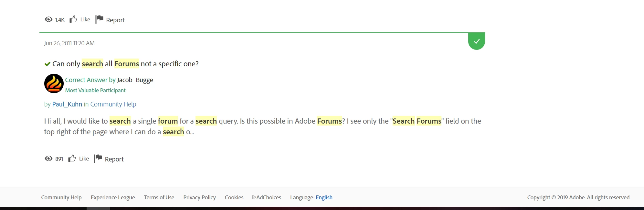This screenshot has width=644, height=210.
Task: Click the thumbs-up icon in the top post
Action: (x=73, y=19)
